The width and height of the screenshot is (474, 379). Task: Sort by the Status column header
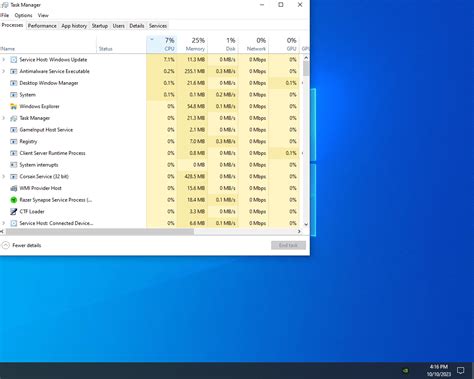121,44
